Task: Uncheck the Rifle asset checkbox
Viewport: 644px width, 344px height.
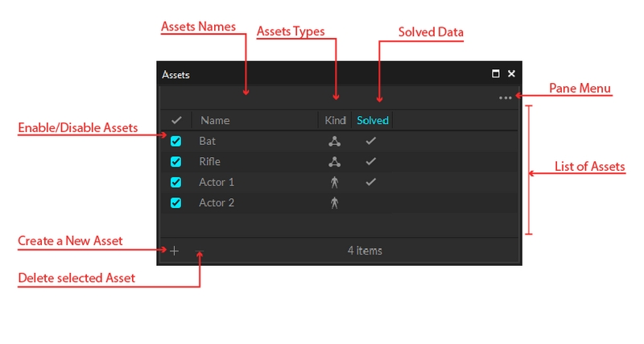Action: [x=176, y=162]
